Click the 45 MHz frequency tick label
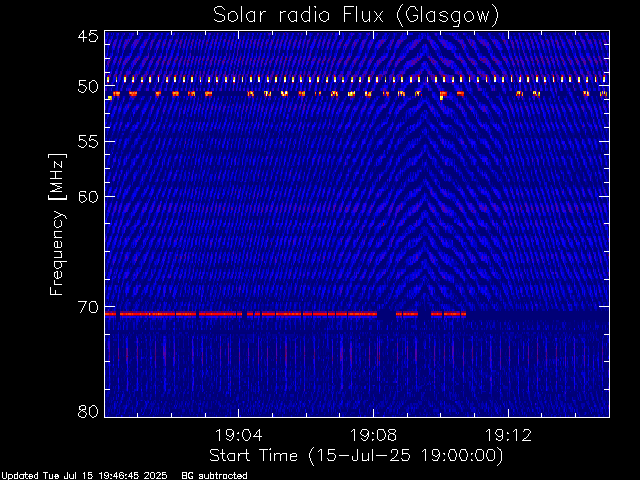This screenshot has width=640, height=480. point(87,37)
